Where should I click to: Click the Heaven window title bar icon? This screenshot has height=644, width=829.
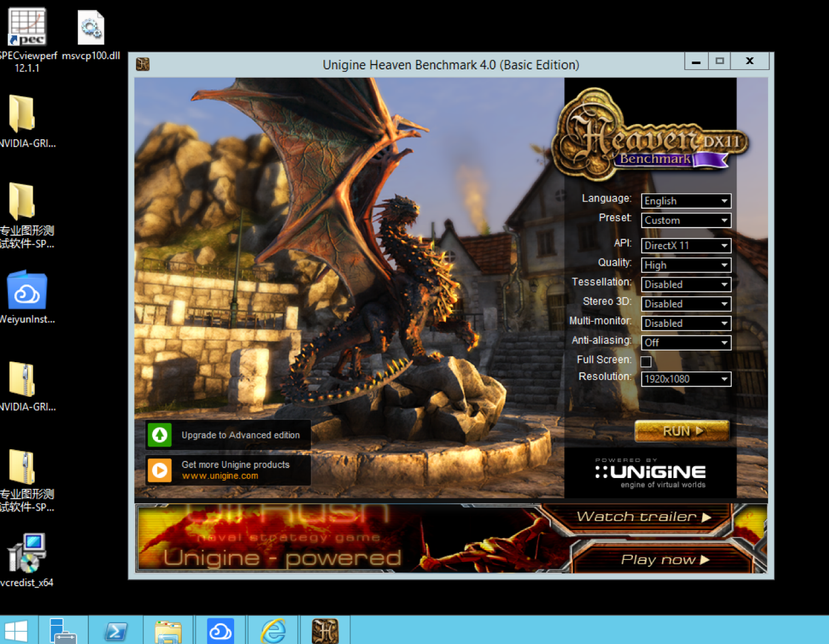(x=143, y=64)
